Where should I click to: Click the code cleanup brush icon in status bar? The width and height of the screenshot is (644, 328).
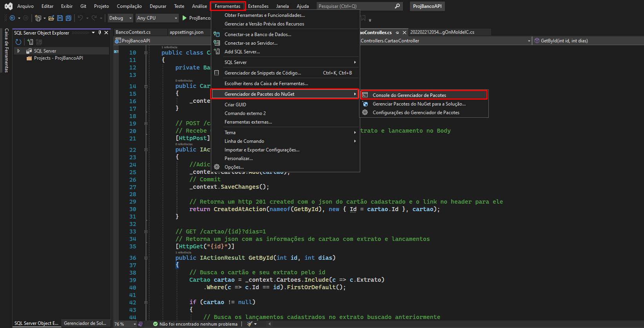[x=250, y=324]
